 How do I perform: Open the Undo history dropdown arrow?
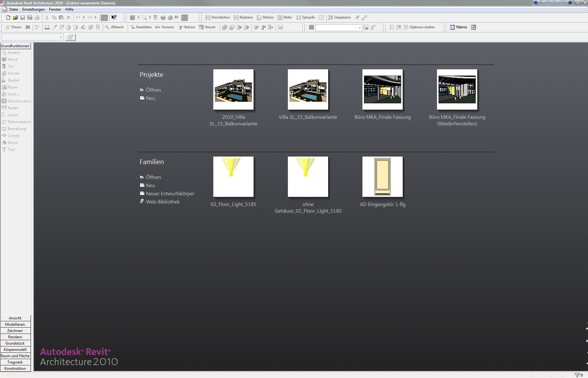pyautogui.click(x=84, y=18)
